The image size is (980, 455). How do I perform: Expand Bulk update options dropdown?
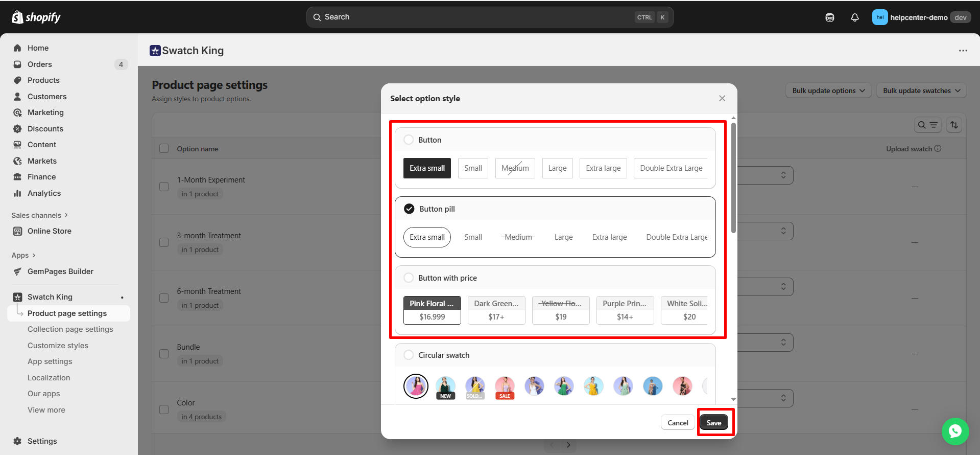tap(828, 90)
